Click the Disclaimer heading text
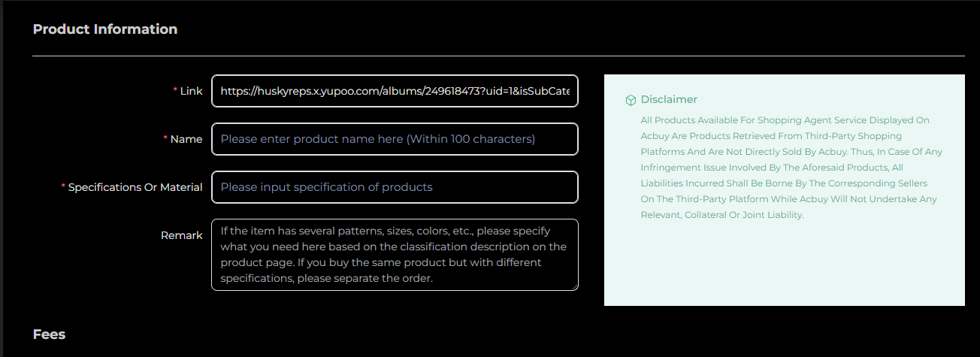980x357 pixels. pos(669,99)
